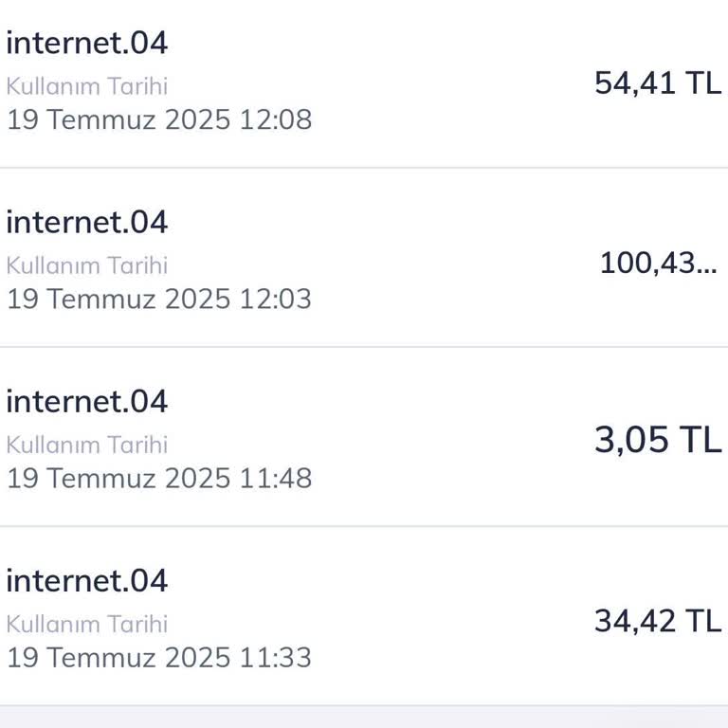728x728 pixels.
Task: Tap the 54,41 TL amount
Action: (657, 83)
